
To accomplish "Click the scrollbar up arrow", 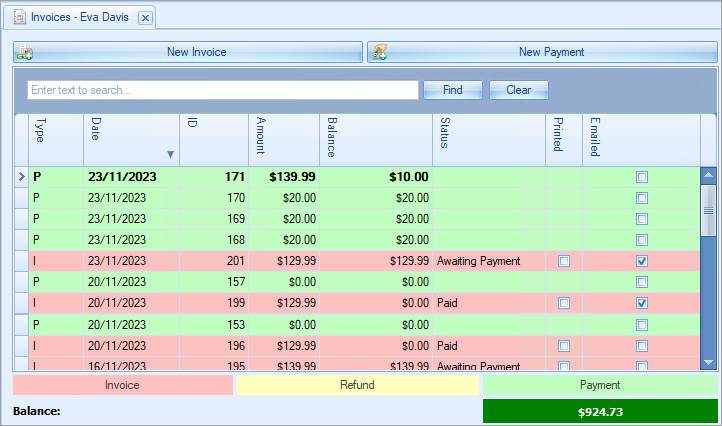I will pyautogui.click(x=708, y=175).
